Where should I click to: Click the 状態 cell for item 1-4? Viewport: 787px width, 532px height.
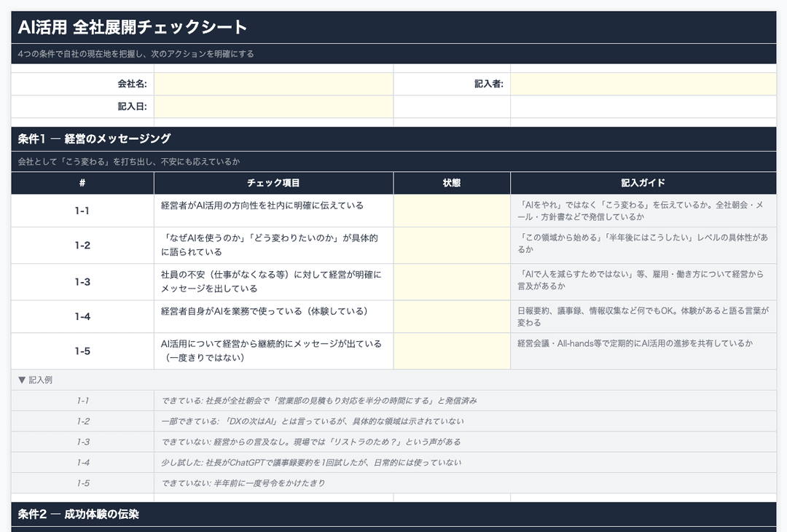coord(452,316)
